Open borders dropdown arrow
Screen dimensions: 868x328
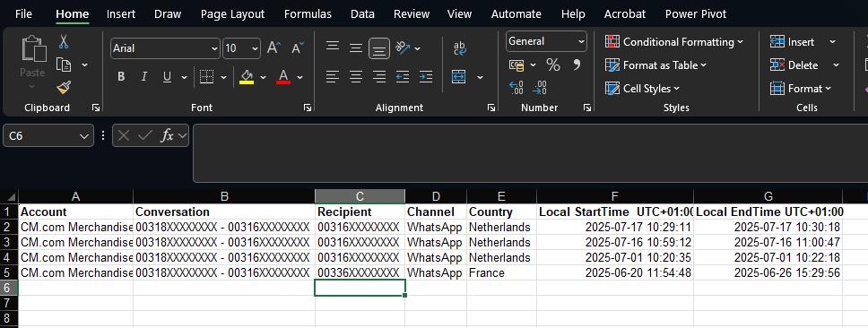(x=223, y=77)
